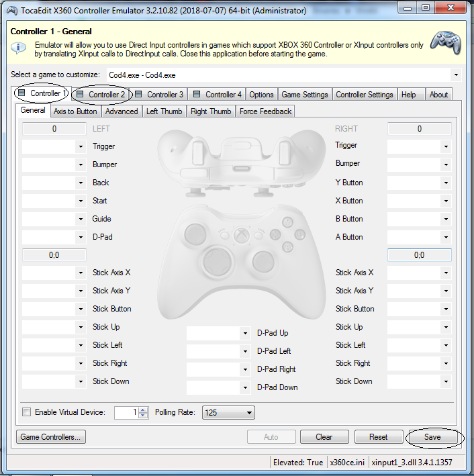Open the Options tab
Image resolution: width=474 pixels, height=476 pixels.
261,95
